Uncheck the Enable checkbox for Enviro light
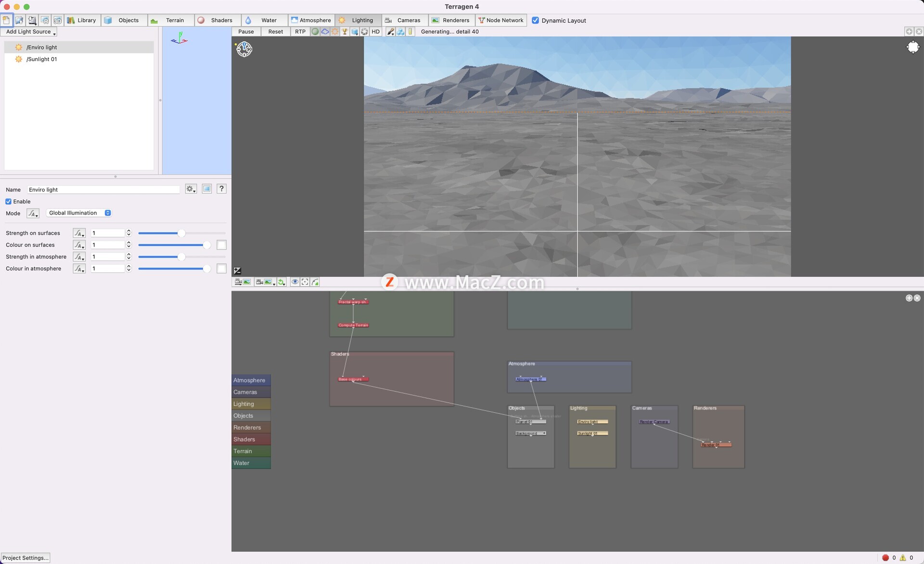The image size is (924, 564). (9, 202)
